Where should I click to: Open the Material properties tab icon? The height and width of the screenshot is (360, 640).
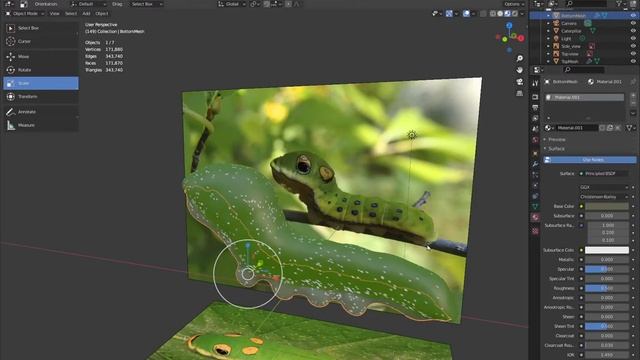535,217
